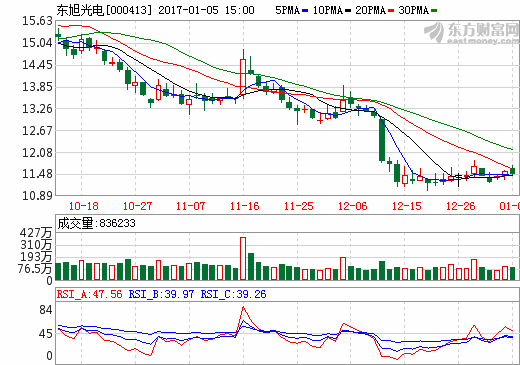The width and height of the screenshot is (520, 365).
Task: Click the 10.89 price axis label
Action: pos(37,195)
